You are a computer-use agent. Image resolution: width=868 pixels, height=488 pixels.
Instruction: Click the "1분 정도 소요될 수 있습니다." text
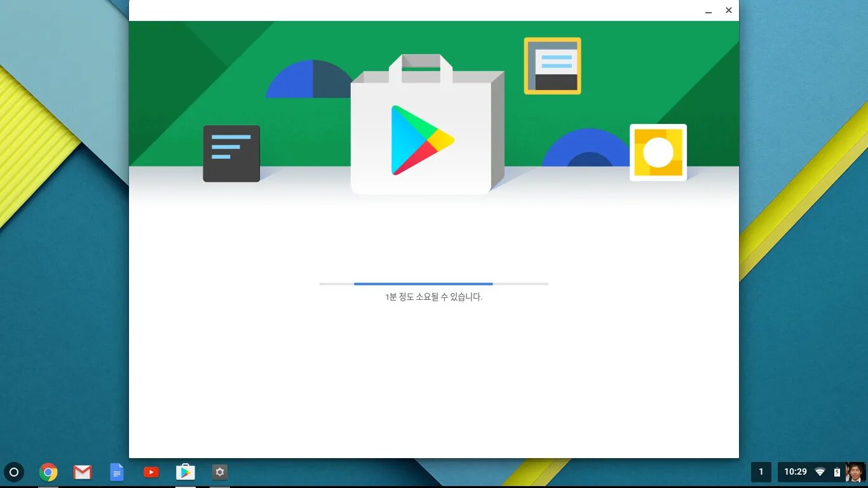(434, 297)
